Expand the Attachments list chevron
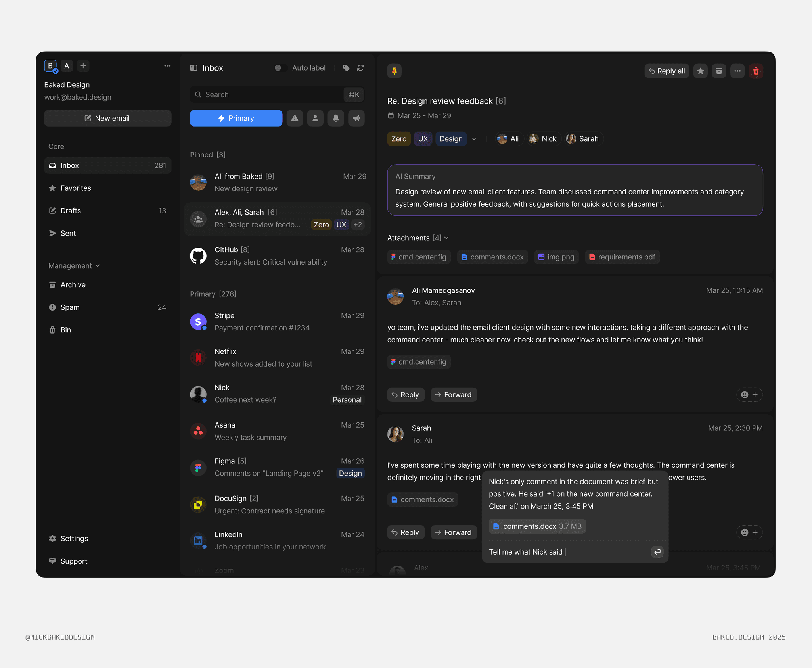 click(x=446, y=238)
